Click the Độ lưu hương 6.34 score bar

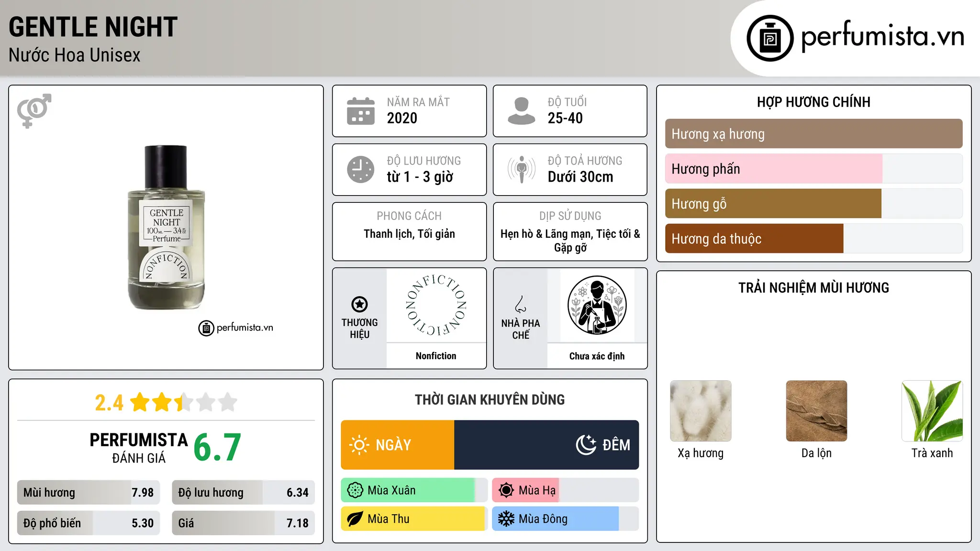tap(244, 493)
